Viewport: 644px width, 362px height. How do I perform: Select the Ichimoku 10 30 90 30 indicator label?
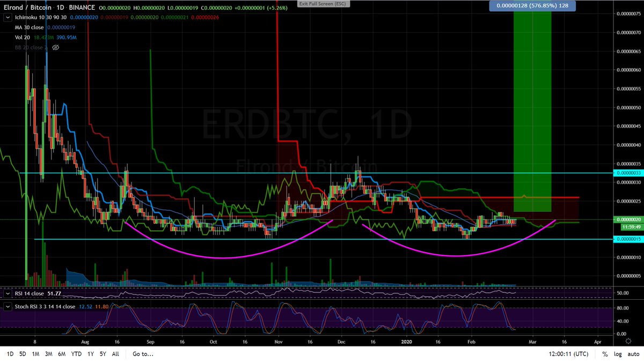[40, 18]
